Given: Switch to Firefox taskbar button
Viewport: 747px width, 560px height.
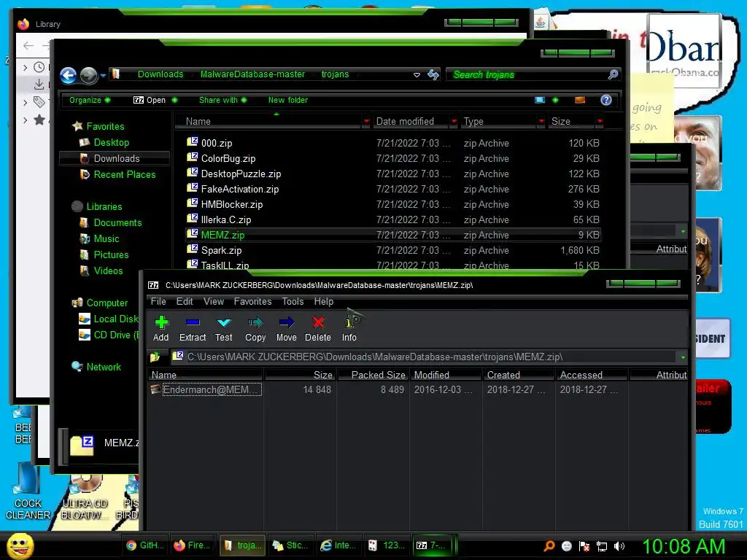Looking at the screenshot, I should 192,545.
